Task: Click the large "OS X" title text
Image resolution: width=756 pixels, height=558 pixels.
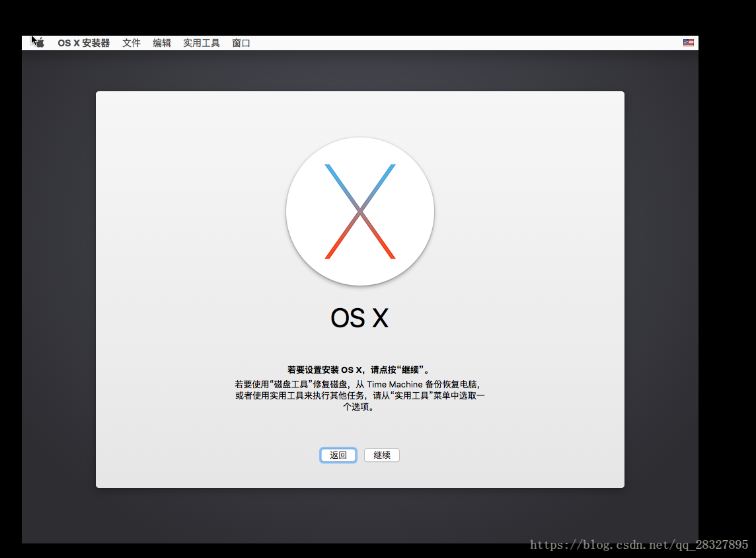Action: coord(359,318)
